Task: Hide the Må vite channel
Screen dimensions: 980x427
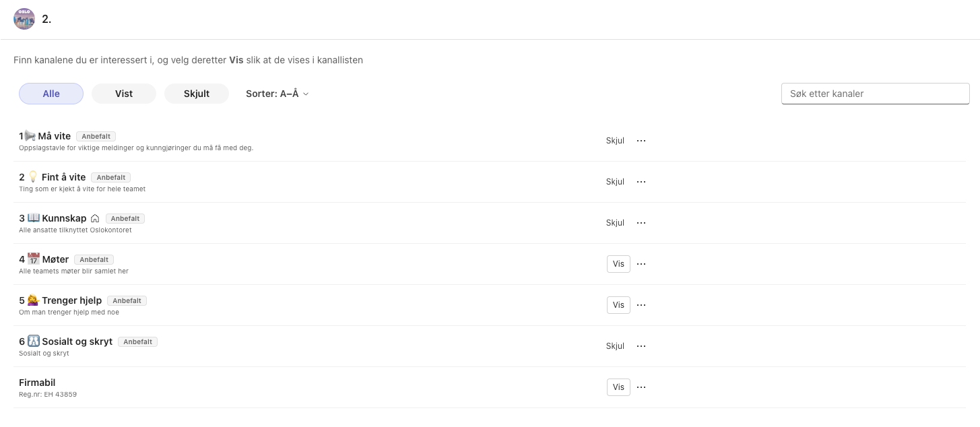Action: (615, 141)
